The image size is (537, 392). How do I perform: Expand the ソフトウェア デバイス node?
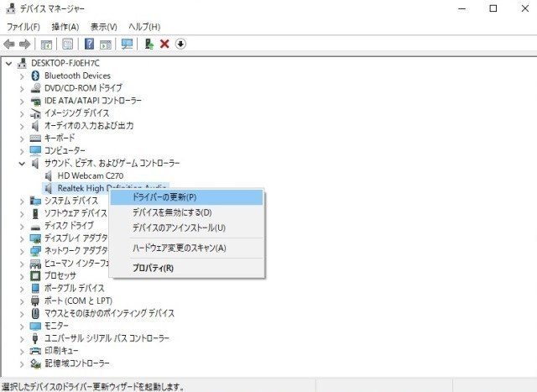click(23, 214)
